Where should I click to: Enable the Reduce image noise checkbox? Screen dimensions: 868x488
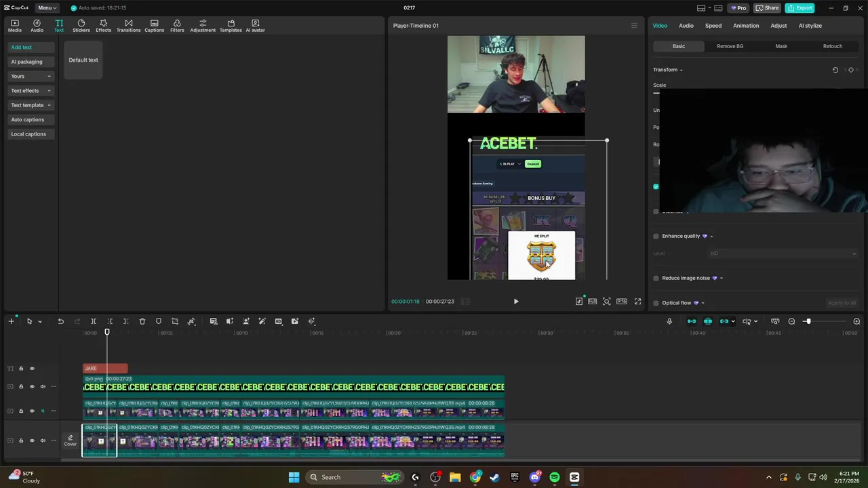click(x=656, y=278)
